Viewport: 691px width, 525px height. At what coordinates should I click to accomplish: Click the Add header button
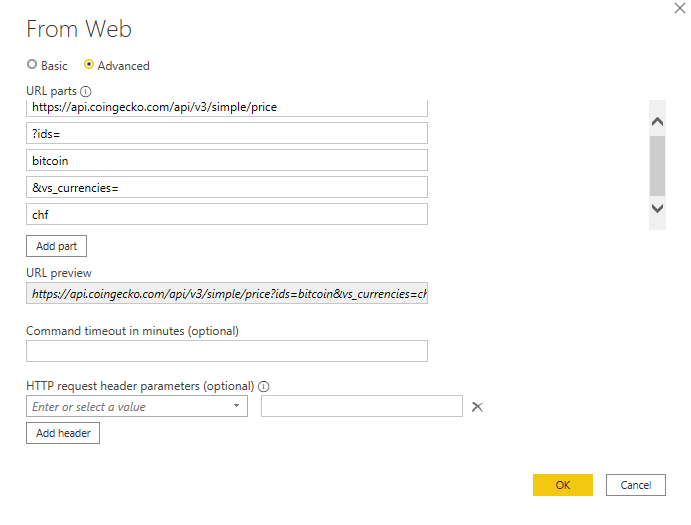[63, 433]
